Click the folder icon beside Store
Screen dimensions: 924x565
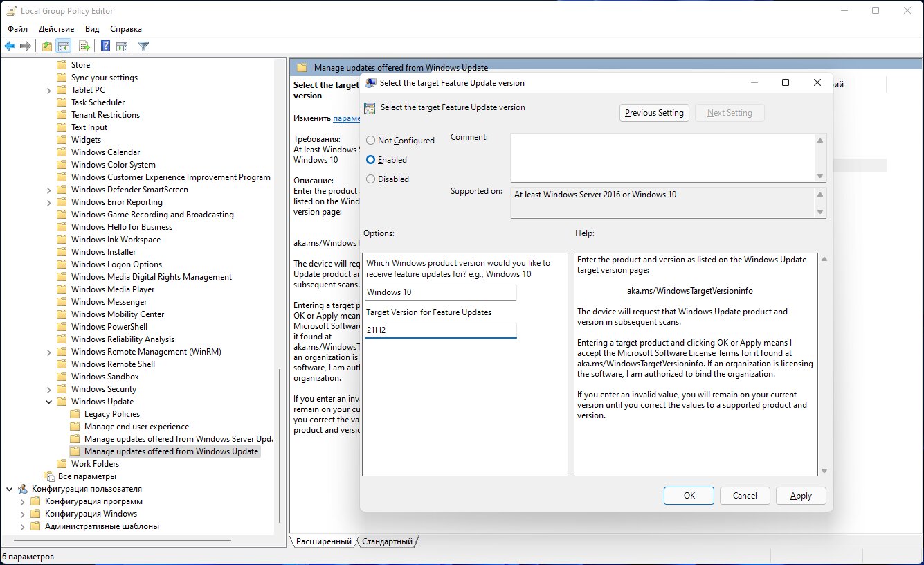62,65
